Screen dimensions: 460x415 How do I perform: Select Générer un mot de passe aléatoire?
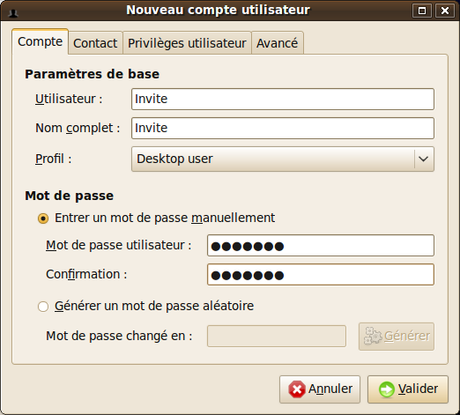click(x=43, y=306)
